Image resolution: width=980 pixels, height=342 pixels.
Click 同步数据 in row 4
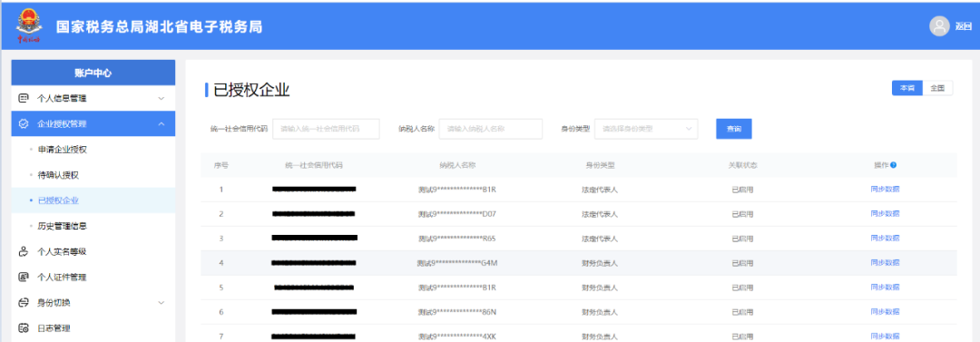[885, 262]
